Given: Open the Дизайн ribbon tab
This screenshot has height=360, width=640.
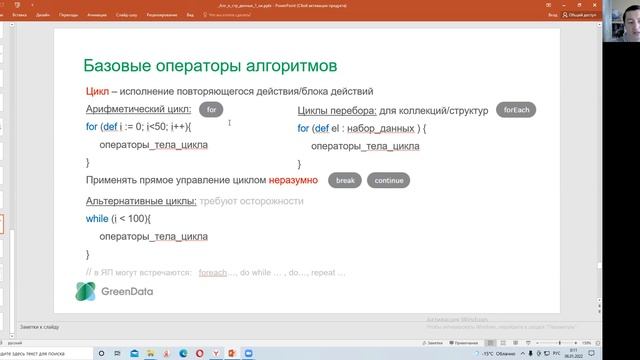Looking at the screenshot, I should [x=42, y=15].
